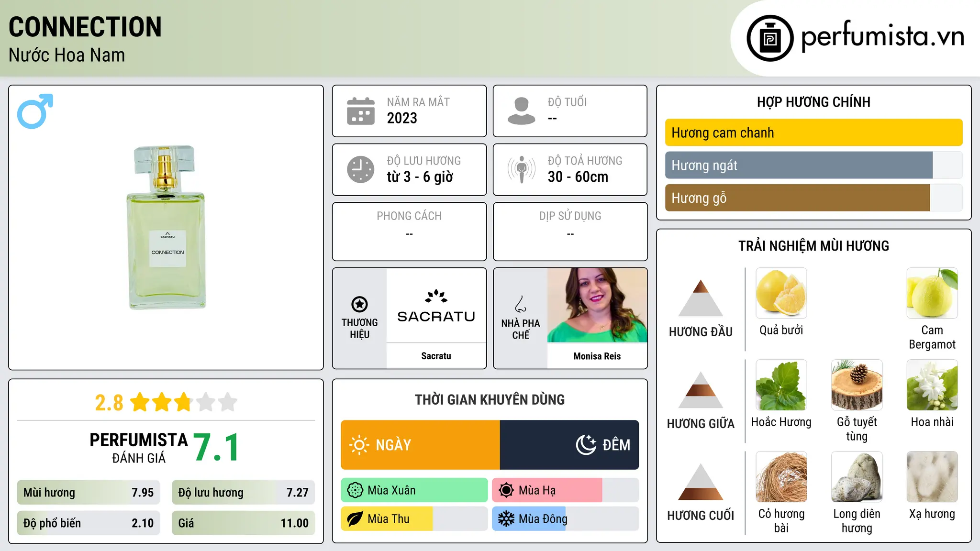
Task: Click the person icon beside Độ tuổi
Action: coord(522,111)
